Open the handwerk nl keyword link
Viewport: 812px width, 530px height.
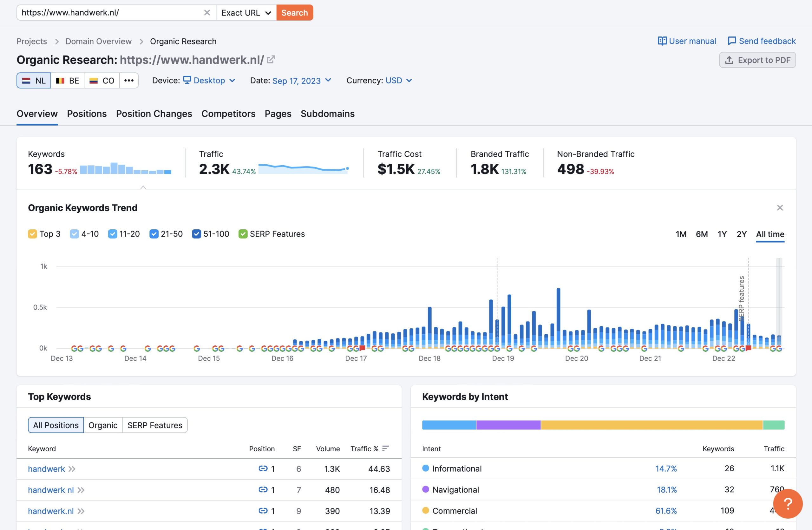51,490
